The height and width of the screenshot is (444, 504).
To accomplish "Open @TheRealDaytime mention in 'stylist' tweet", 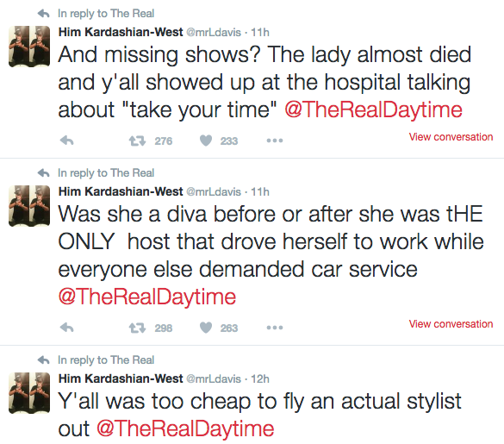I will click(x=185, y=428).
